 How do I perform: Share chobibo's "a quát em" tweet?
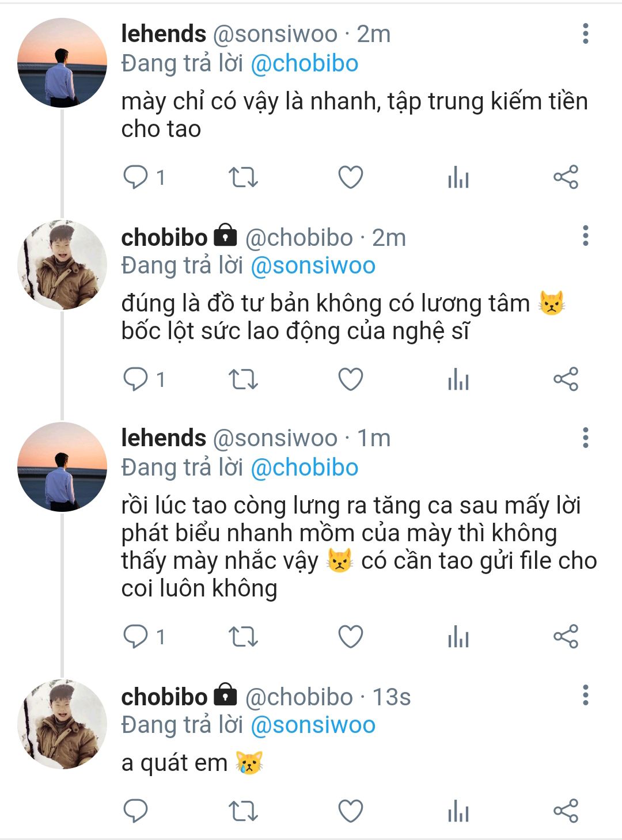566,811
